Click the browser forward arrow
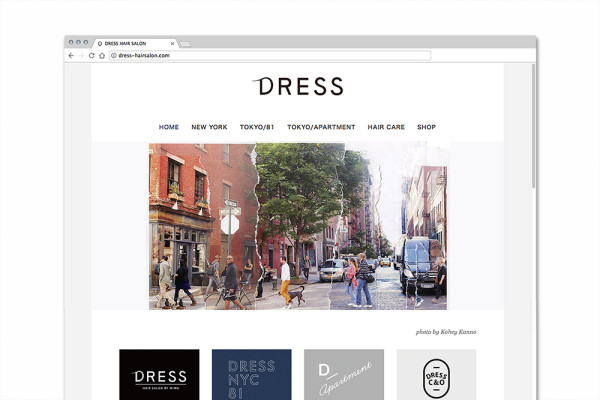Viewport: 600px width, 400px height. [x=81, y=56]
